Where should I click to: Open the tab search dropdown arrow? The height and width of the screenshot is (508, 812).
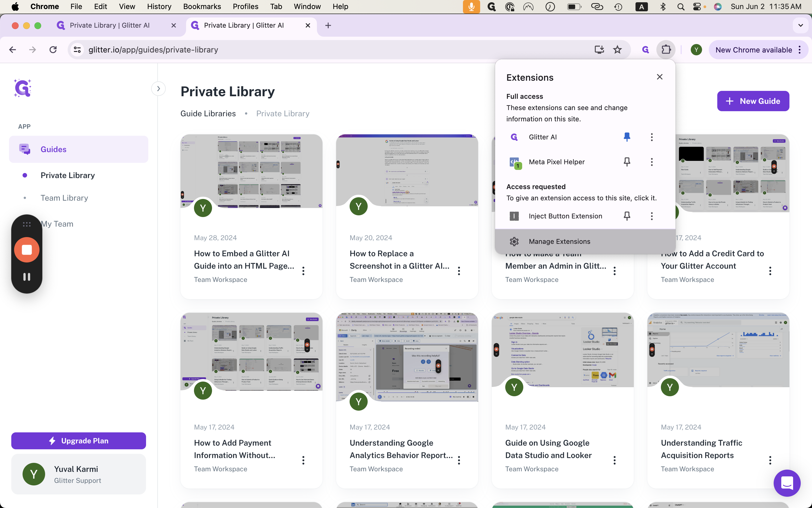(x=801, y=25)
